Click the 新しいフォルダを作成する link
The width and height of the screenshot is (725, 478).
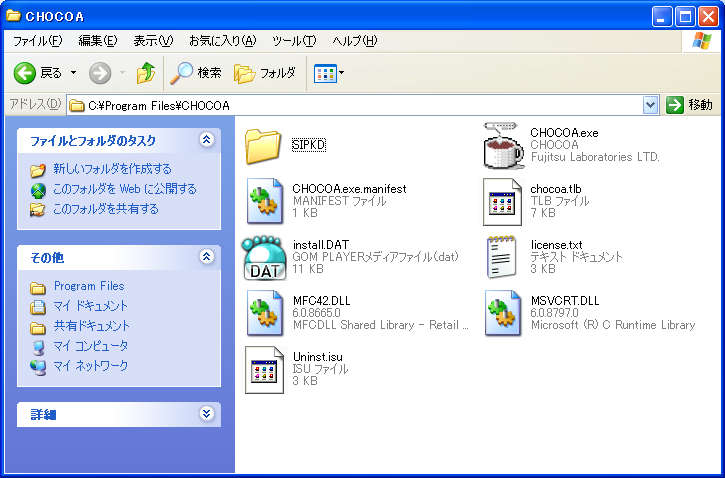[111, 169]
